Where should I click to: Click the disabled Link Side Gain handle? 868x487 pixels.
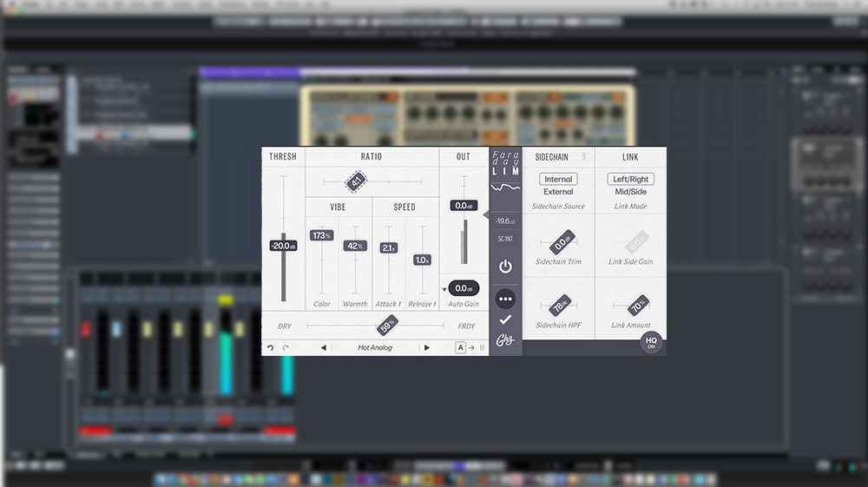(636, 242)
